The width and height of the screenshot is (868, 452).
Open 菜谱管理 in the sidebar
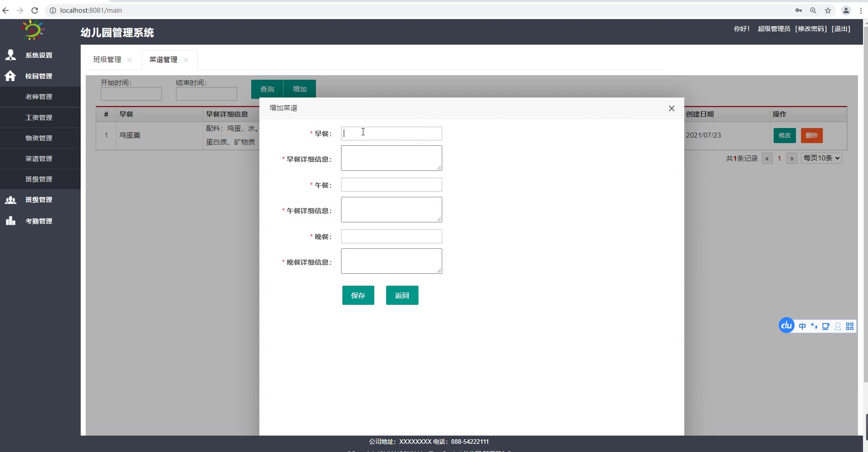pos(40,159)
